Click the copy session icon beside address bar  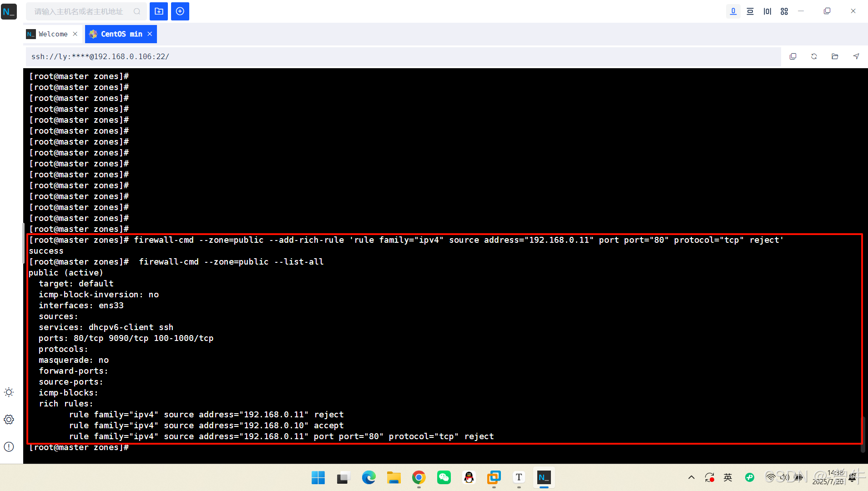(x=793, y=56)
